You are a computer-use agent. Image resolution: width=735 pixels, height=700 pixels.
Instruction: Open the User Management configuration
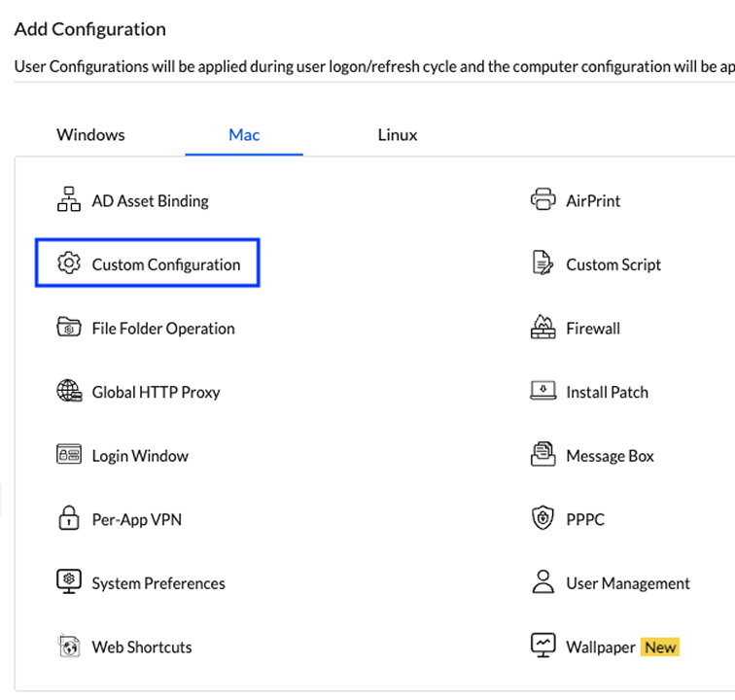(627, 583)
